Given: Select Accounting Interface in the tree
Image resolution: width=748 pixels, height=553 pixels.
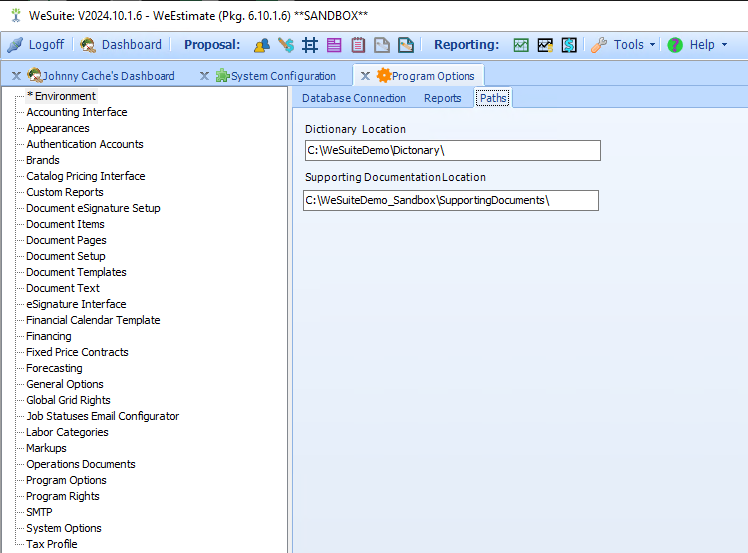Looking at the screenshot, I should click(77, 112).
